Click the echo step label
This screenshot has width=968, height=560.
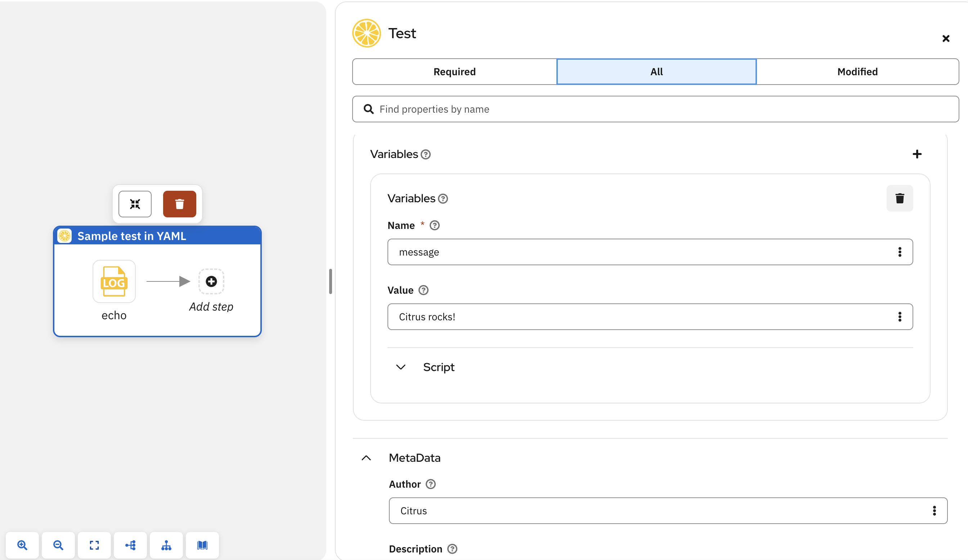(x=114, y=315)
